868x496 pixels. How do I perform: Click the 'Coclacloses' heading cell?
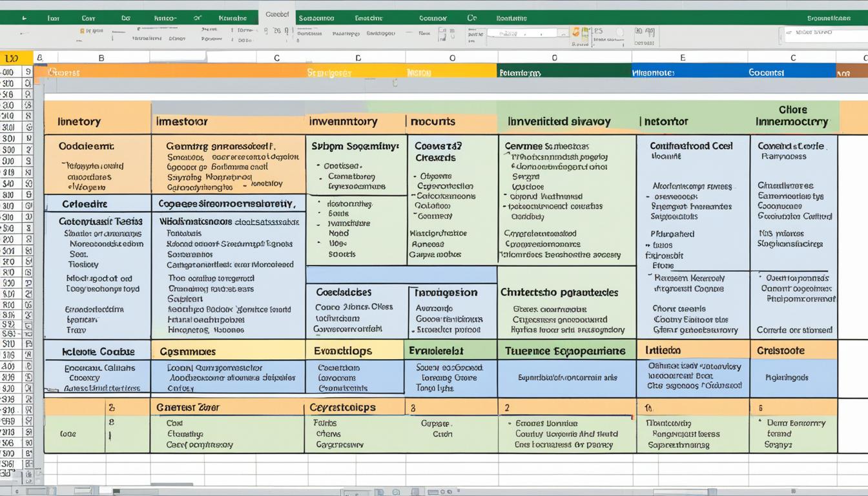pyautogui.click(x=356, y=292)
